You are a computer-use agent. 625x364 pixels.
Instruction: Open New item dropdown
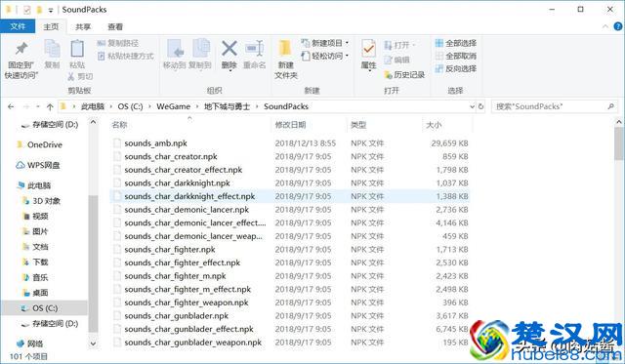(325, 43)
